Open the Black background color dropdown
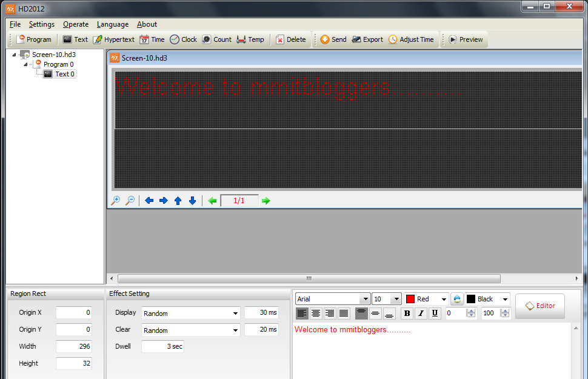The height and width of the screenshot is (379, 588). tap(505, 299)
